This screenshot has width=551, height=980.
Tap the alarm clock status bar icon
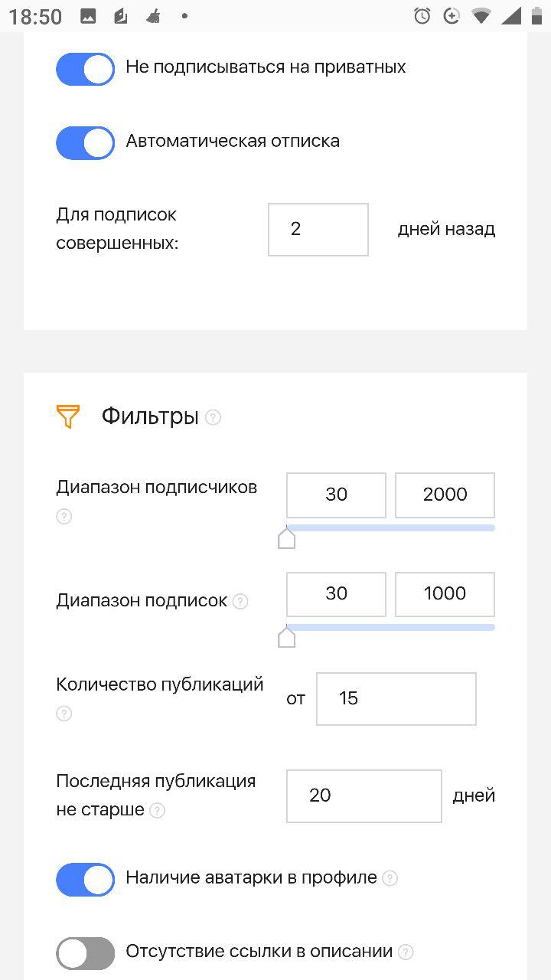point(422,16)
